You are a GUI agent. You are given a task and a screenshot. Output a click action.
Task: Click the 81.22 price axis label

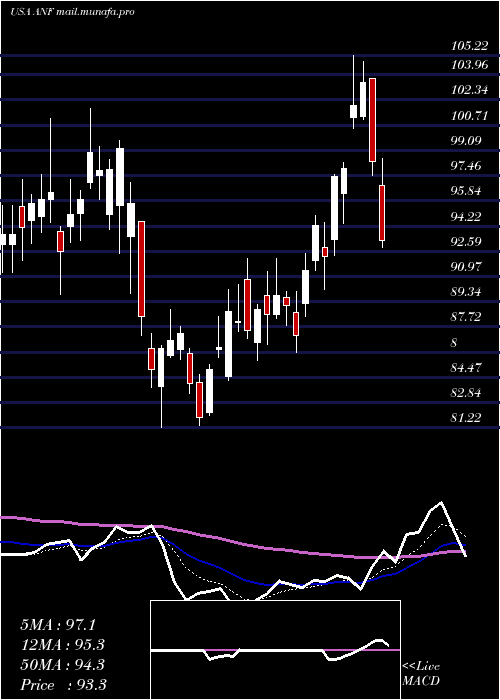tap(466, 418)
